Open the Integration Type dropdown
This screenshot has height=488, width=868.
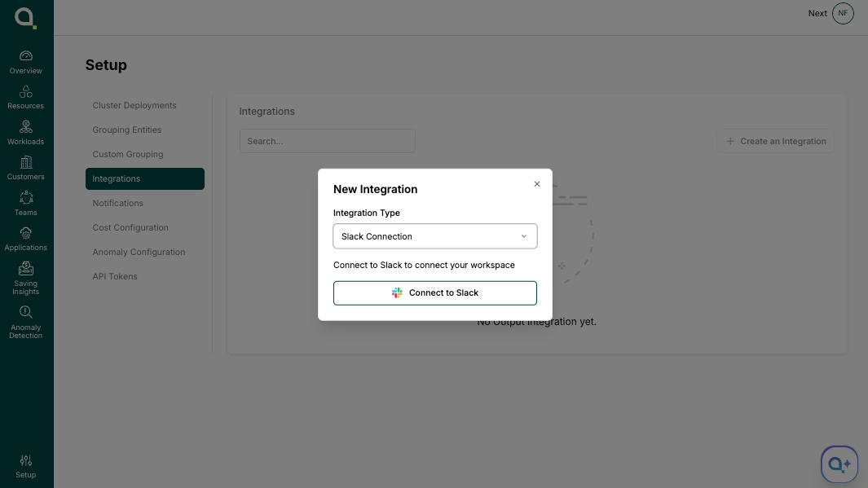(434, 236)
